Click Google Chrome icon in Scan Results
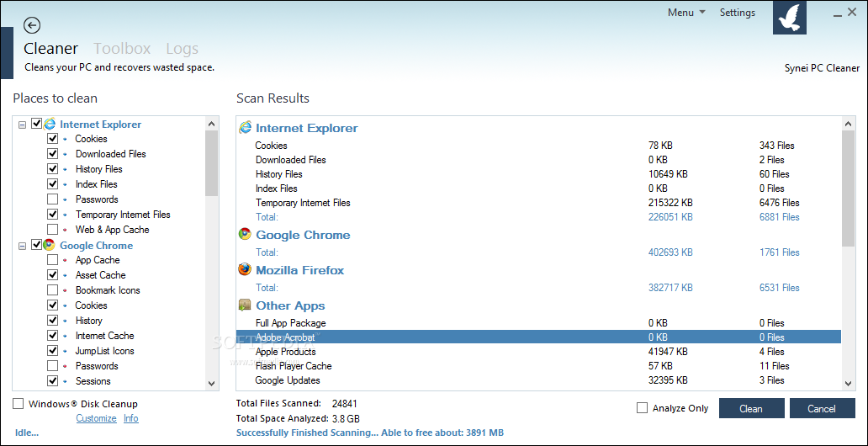The height and width of the screenshot is (446, 868). coord(246,234)
